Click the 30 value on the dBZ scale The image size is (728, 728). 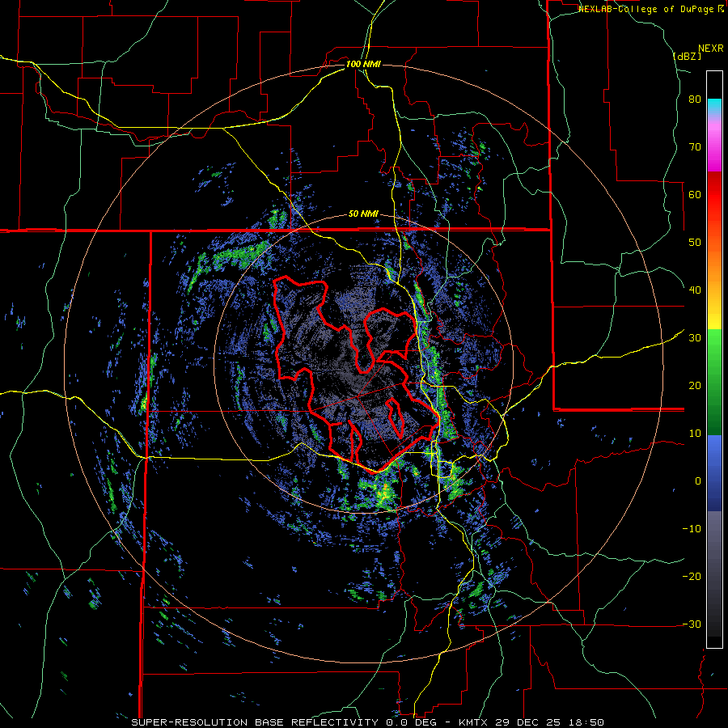coord(695,338)
